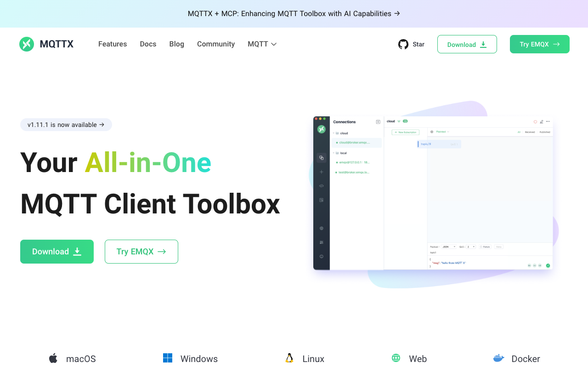Open the MQTTX + MCP announcement banner

click(294, 14)
